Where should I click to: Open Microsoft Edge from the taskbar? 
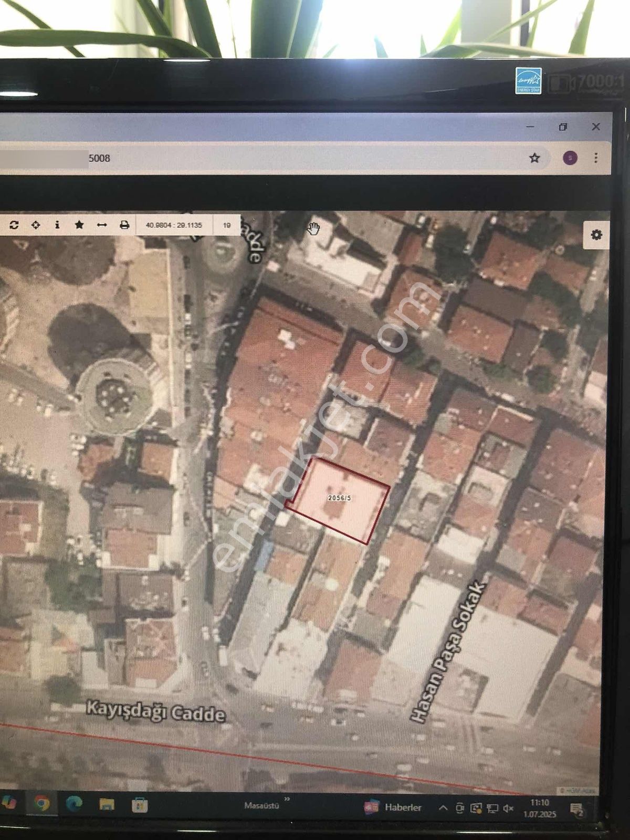point(74,804)
